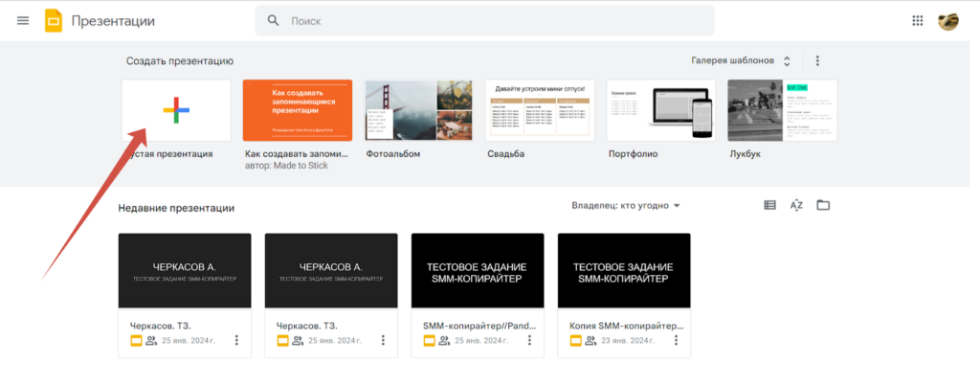980x387 pixels.
Task: Click the Как создавать запоми... label
Action: point(297,154)
